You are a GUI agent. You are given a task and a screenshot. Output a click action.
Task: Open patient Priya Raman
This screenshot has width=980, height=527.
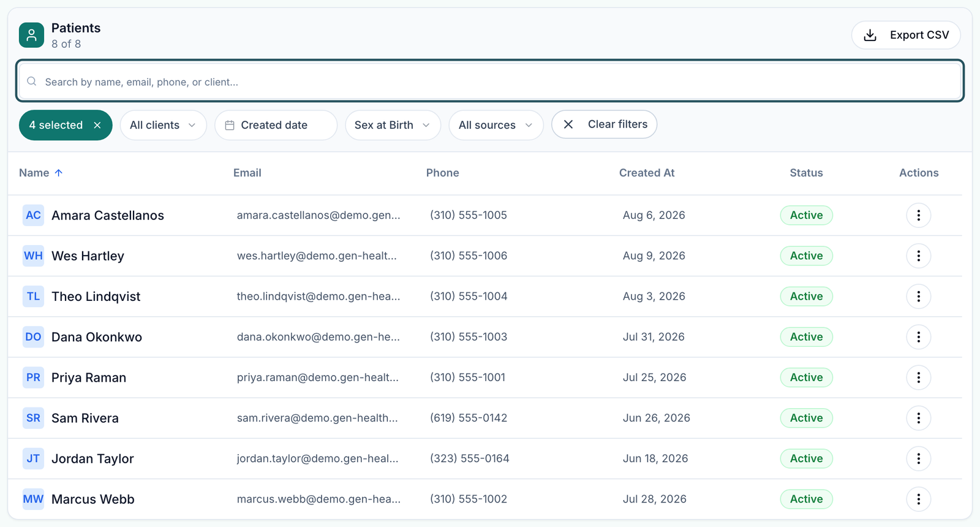tap(89, 377)
